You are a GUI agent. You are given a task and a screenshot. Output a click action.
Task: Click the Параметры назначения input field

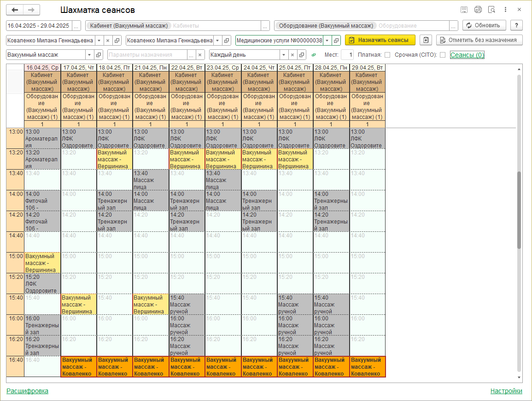tap(147, 55)
